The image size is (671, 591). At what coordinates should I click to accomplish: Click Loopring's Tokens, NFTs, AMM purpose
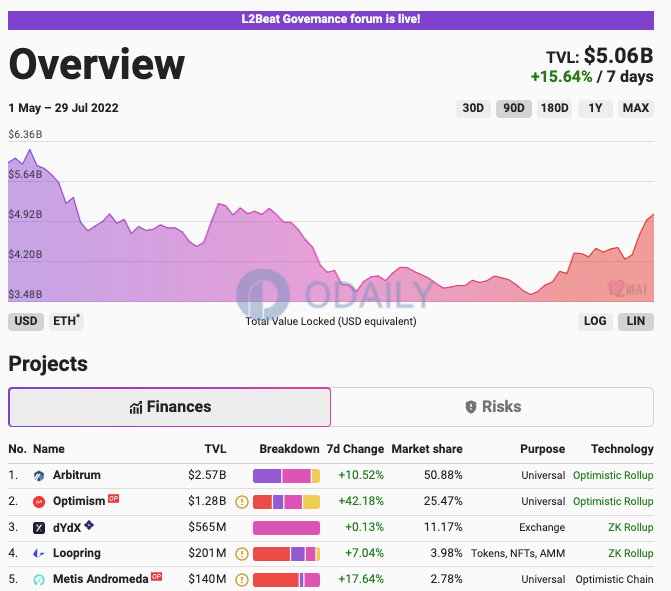pyautogui.click(x=518, y=553)
